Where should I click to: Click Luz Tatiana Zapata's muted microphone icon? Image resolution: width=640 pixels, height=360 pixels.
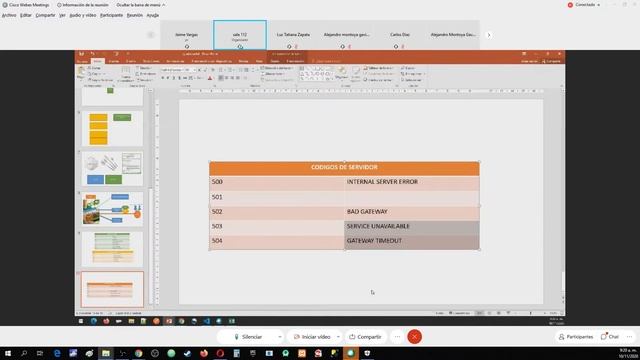(x=296, y=47)
